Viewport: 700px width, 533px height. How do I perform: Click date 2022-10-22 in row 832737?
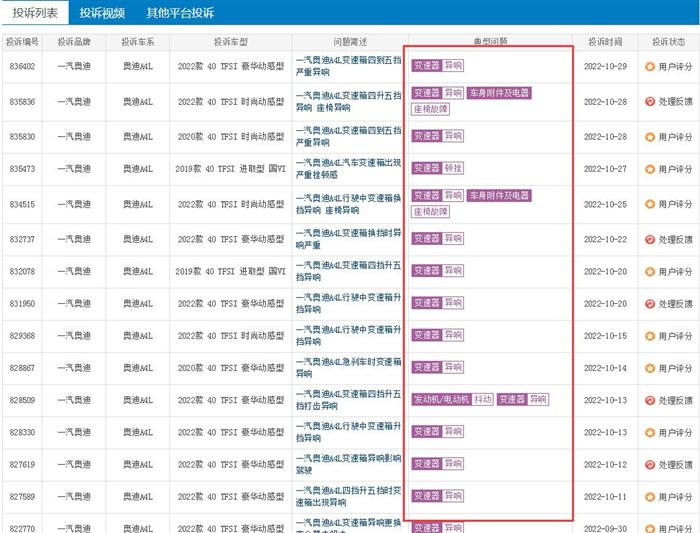click(x=605, y=240)
